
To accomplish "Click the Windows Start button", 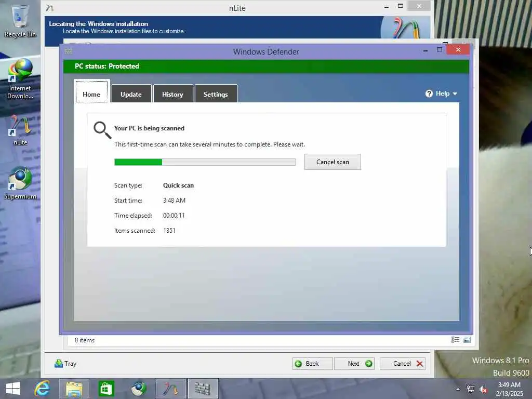I will point(13,389).
